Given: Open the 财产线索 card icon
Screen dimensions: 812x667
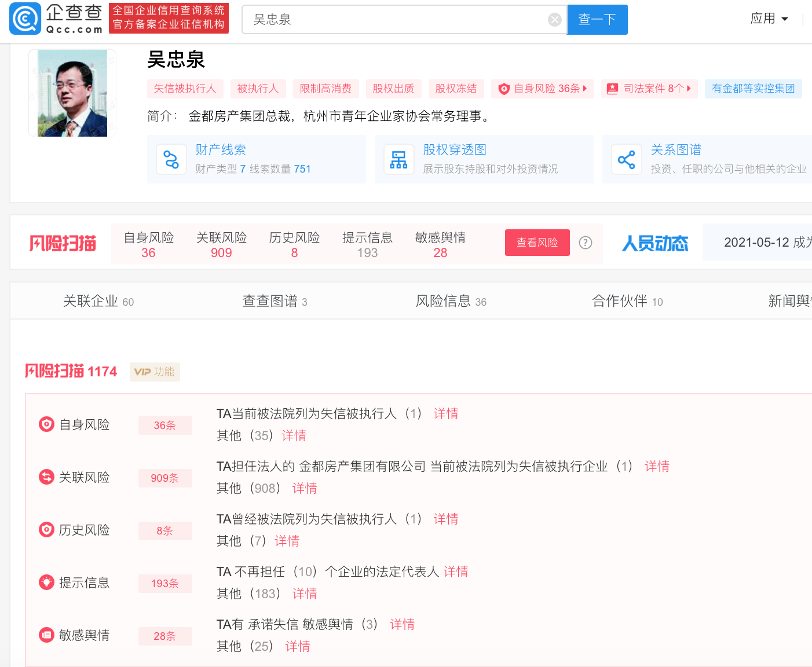Looking at the screenshot, I should coord(171,159).
